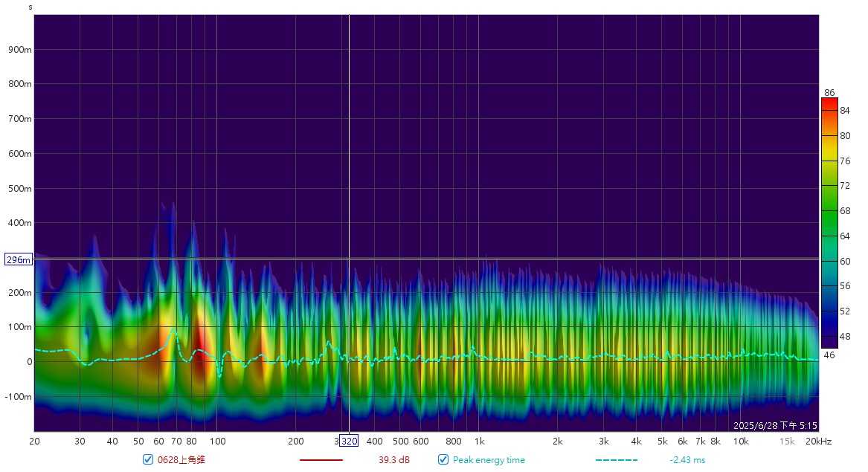Click the 15k frequency axis label
Image resolution: width=868 pixels, height=472 pixels.
787,441
